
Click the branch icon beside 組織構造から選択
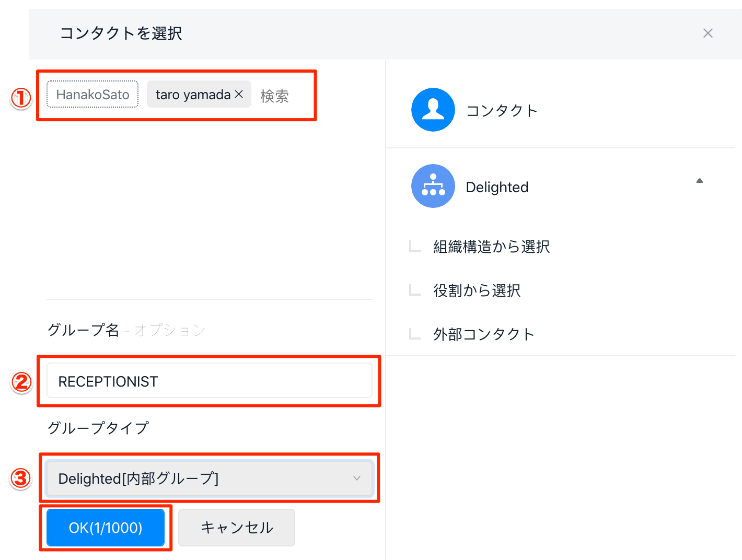point(415,247)
